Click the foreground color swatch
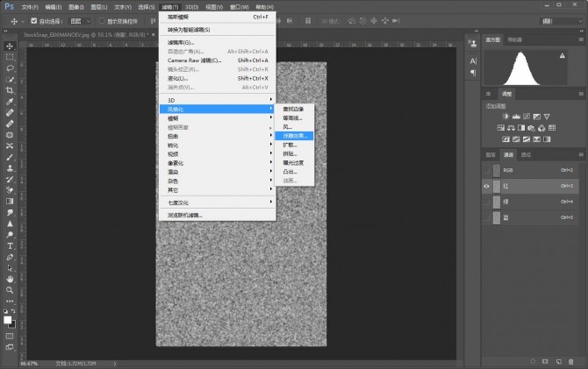588x369 pixels. coord(8,319)
